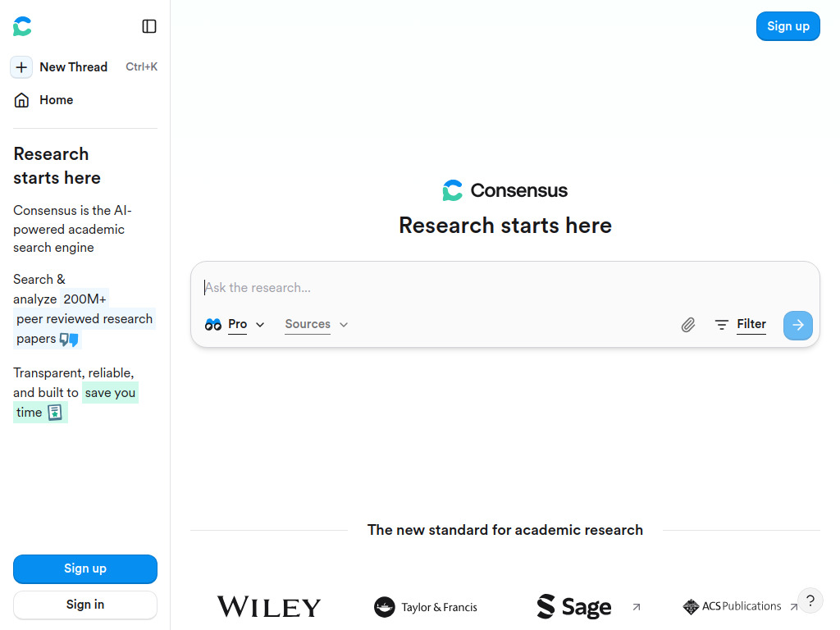Click the plus New Thread icon
The height and width of the screenshot is (630, 840).
(x=21, y=67)
